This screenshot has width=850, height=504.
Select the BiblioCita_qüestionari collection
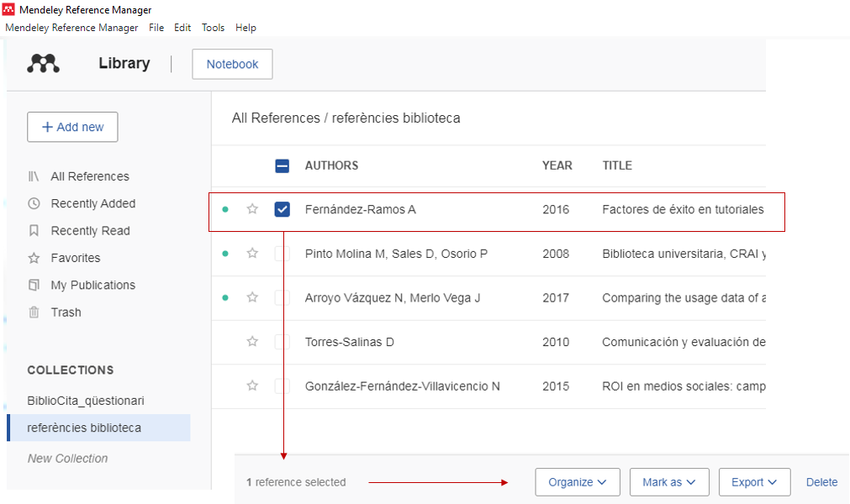(x=86, y=401)
